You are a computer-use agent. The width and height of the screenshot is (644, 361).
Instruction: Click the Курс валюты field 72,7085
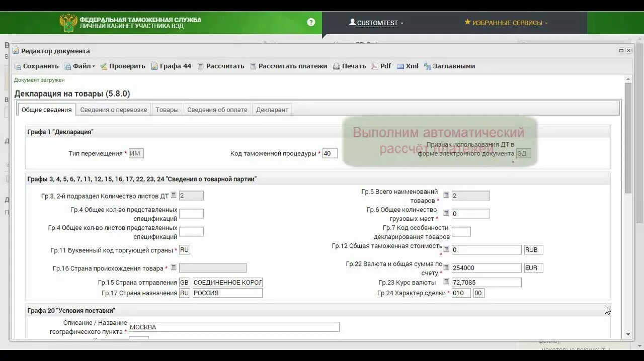pos(486,283)
